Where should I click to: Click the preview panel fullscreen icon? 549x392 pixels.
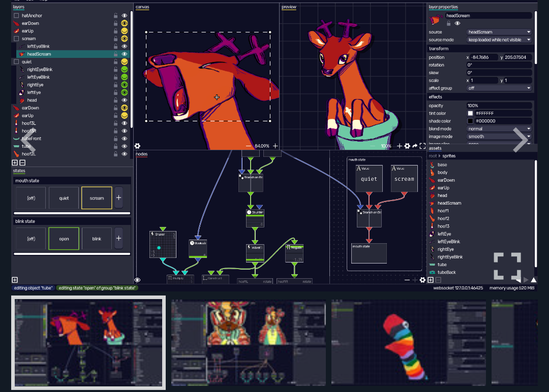coord(422,146)
